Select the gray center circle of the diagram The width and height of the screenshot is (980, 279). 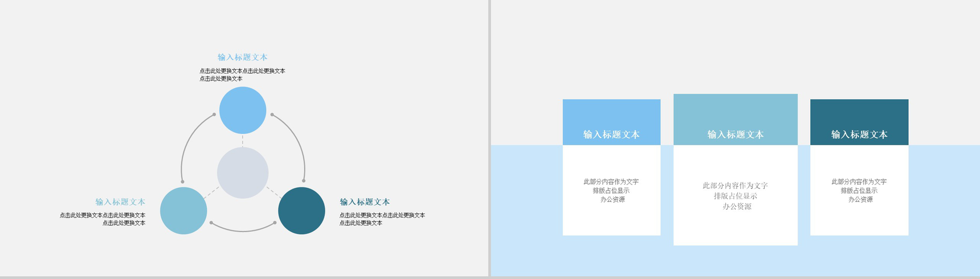pos(243,173)
